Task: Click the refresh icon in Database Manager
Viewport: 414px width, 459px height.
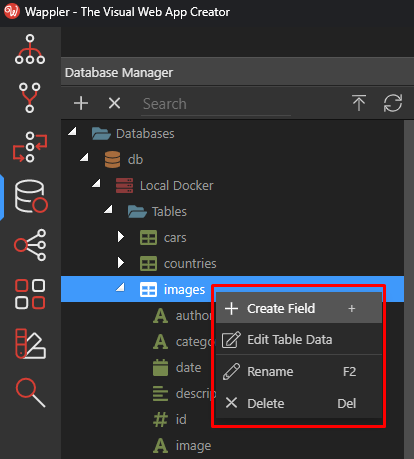Action: point(393,103)
